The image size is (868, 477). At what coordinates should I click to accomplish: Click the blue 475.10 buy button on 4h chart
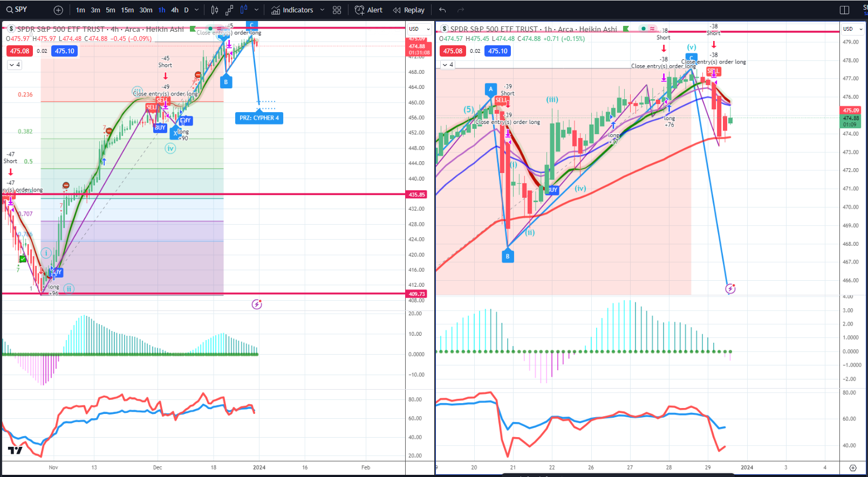[64, 51]
